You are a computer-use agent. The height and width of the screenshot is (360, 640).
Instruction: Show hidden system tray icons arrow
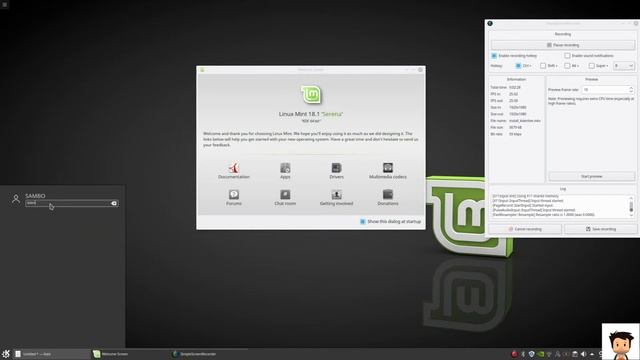pos(592,354)
